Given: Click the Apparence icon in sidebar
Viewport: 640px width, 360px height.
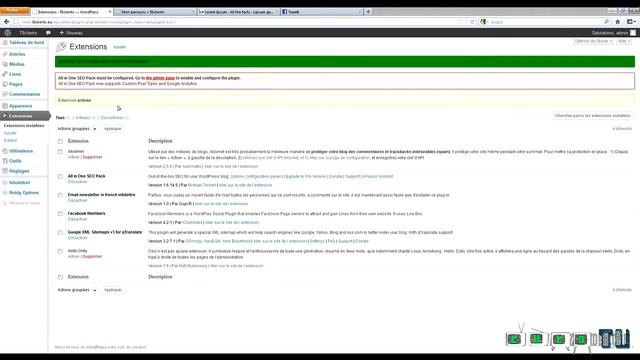Looking at the screenshot, I should 5,106.
